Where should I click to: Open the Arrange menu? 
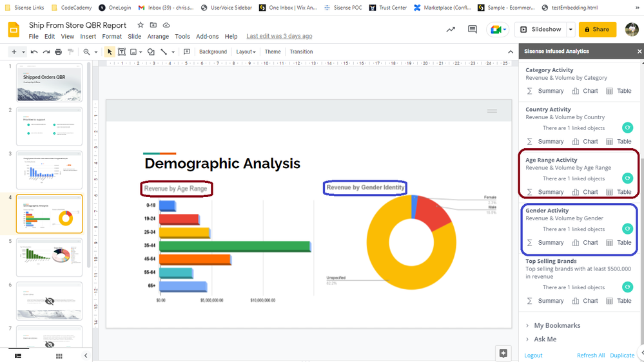(x=158, y=37)
